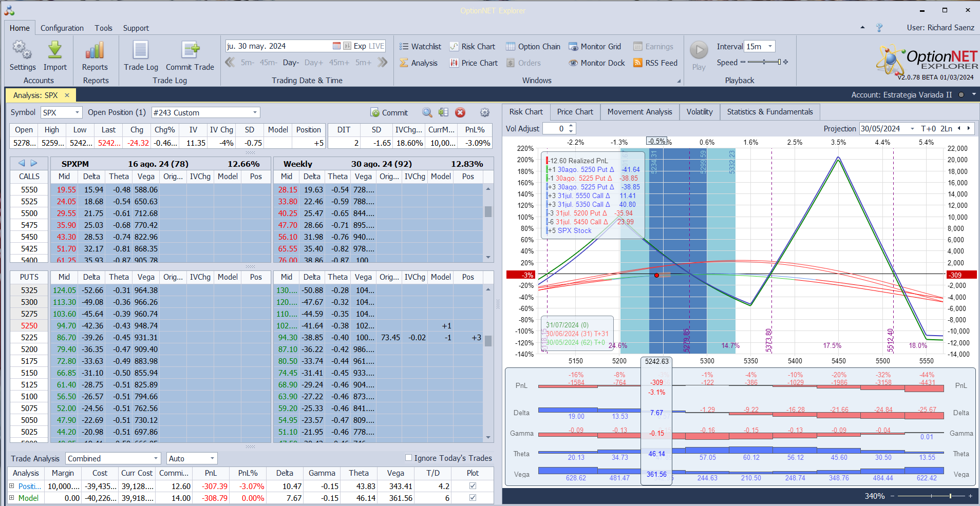Open the analysis panel gear settings
The image size is (980, 506).
(x=484, y=112)
